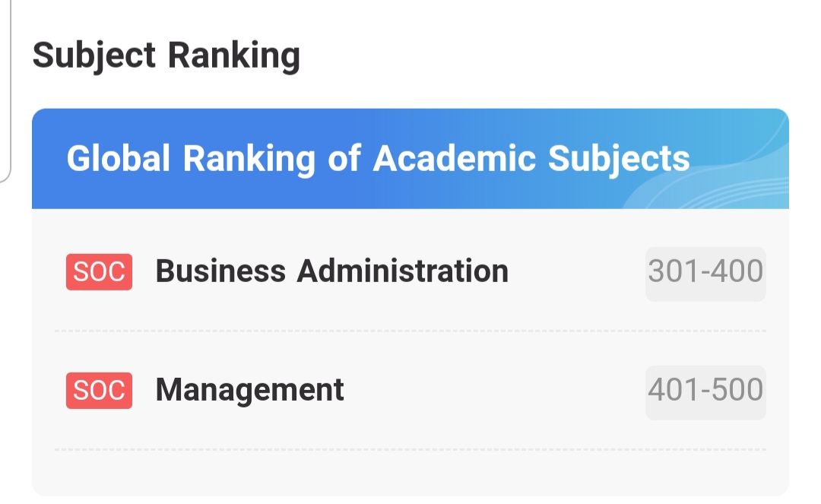Click the word "Global" in the blue banner
Image resolution: width=821 pixels, height=504 pixels.
(118, 158)
